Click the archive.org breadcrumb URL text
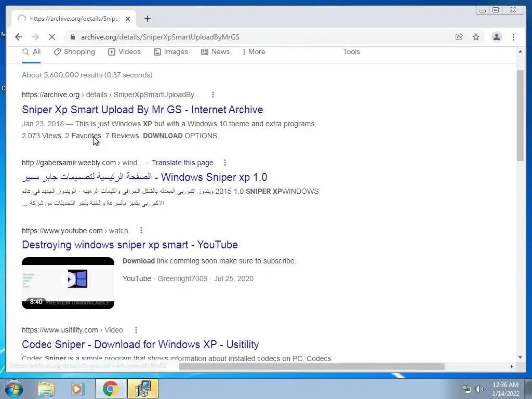 (x=111, y=95)
